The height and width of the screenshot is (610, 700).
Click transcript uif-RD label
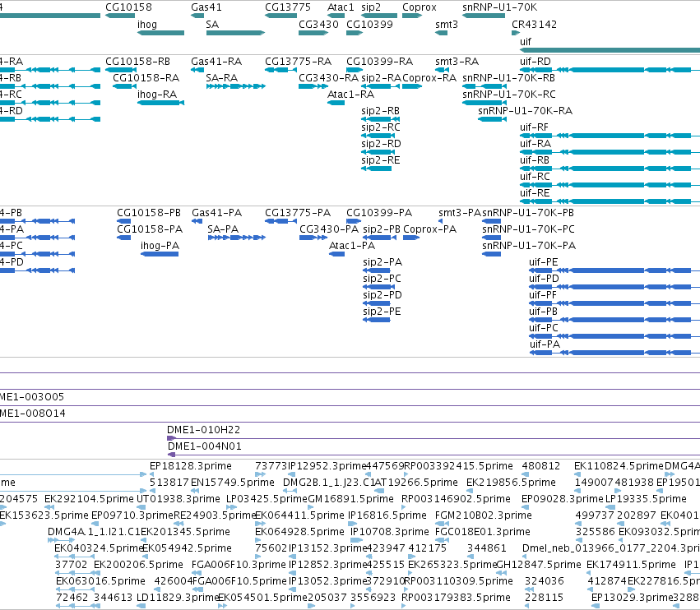[535, 62]
